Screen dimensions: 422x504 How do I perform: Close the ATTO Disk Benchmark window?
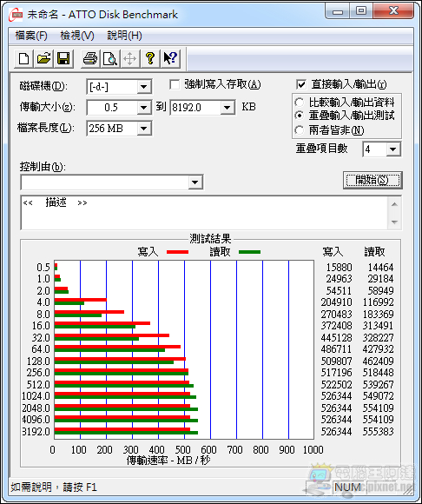click(x=393, y=12)
